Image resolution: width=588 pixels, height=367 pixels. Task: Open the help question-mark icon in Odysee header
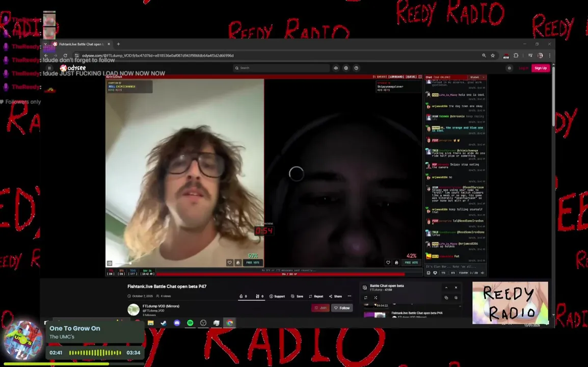[356, 68]
